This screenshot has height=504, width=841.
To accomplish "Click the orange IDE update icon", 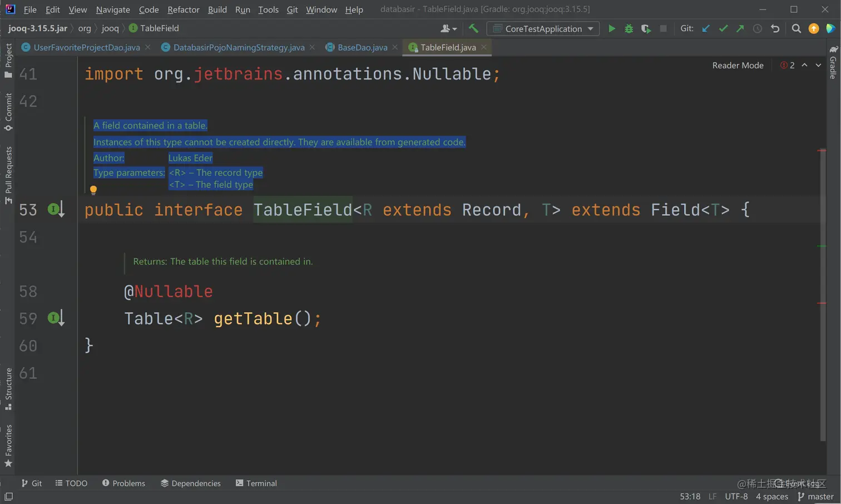I will (x=814, y=28).
